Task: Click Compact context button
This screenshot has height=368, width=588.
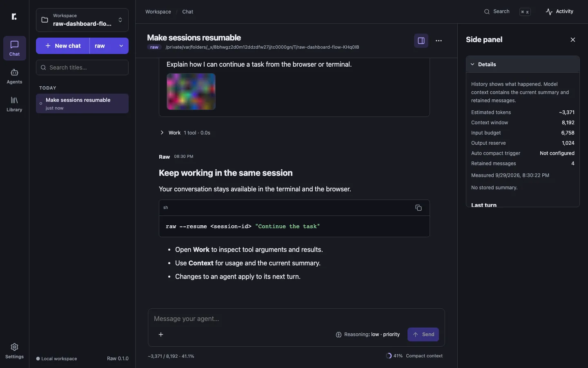Action: (x=424, y=356)
